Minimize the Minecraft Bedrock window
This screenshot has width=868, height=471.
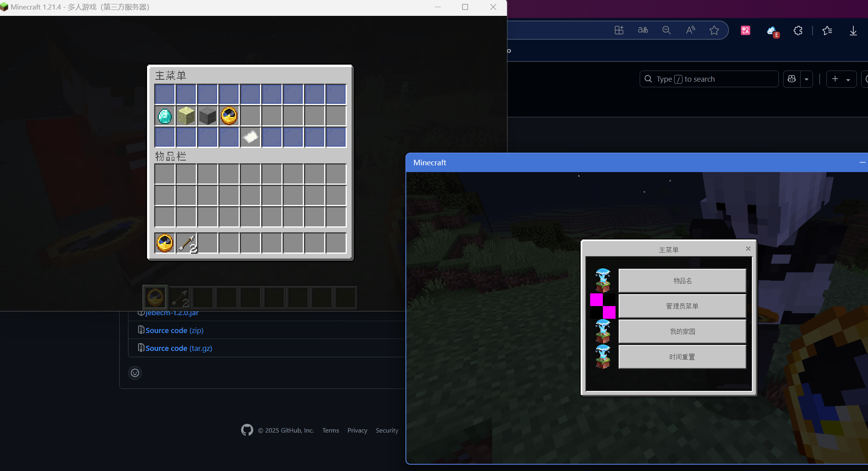862,163
